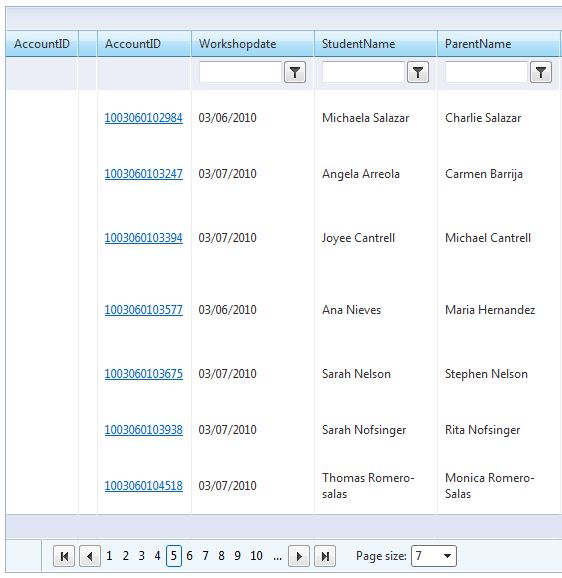Sort by the Workshopdate column header
The width and height of the screenshot is (562, 578).
tap(238, 44)
